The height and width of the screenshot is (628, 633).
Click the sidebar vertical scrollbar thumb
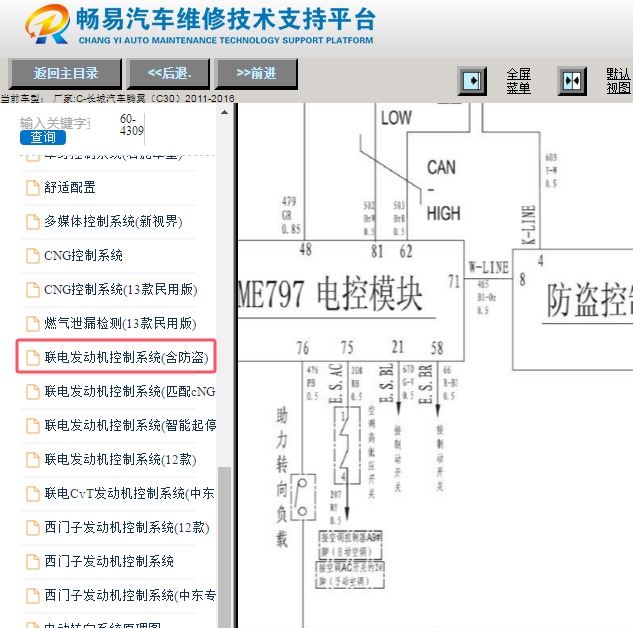pyautogui.click(x=224, y=547)
